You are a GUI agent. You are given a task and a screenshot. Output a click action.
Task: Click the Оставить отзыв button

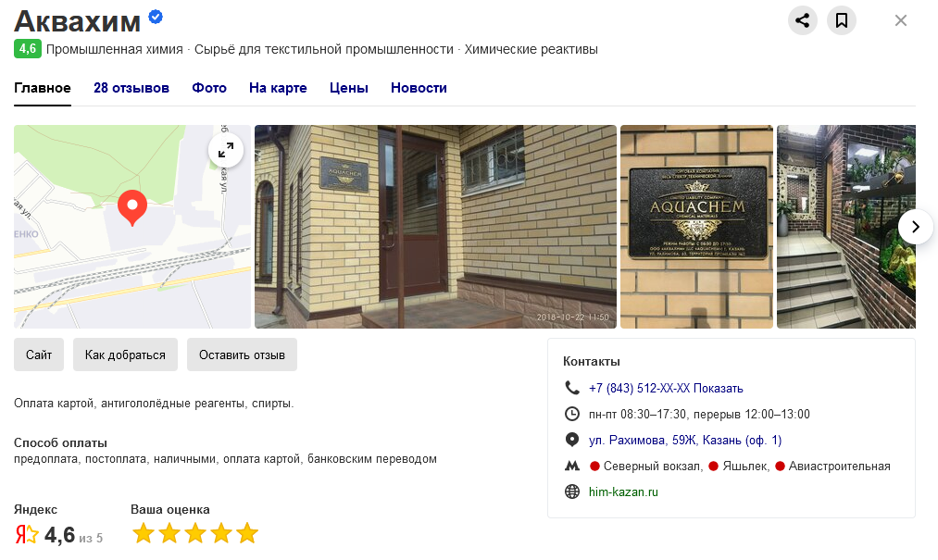[x=242, y=355]
